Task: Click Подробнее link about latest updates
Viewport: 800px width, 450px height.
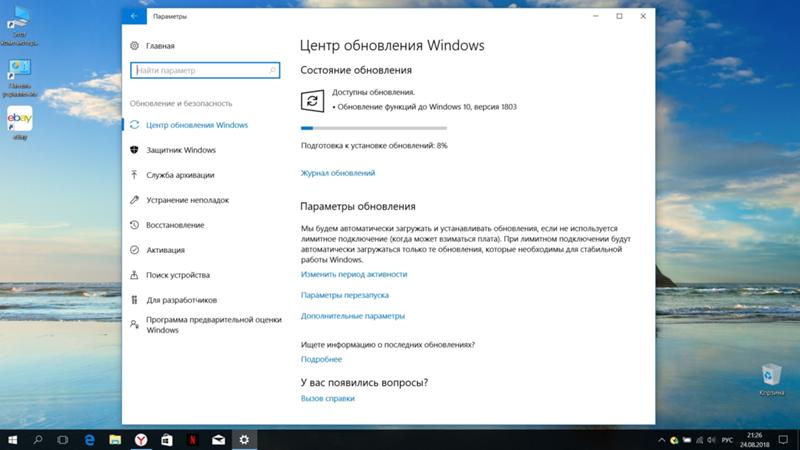Action: tap(321, 359)
